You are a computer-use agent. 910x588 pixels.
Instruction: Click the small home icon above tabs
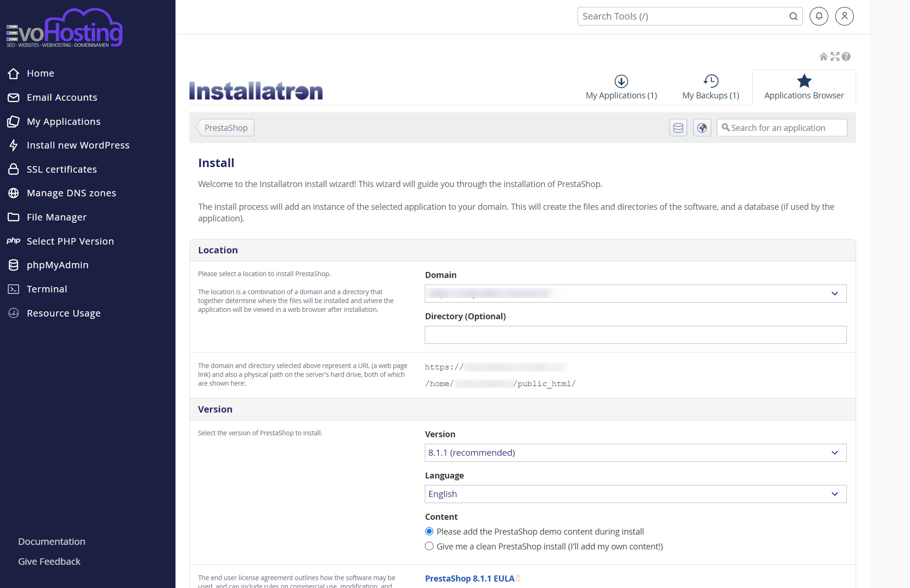coord(823,57)
